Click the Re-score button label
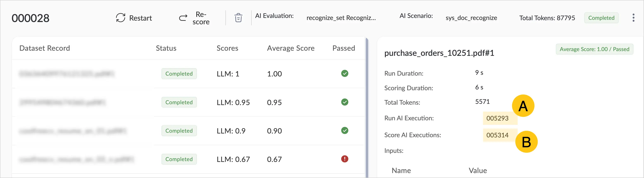The width and height of the screenshot is (644, 178). [201, 18]
